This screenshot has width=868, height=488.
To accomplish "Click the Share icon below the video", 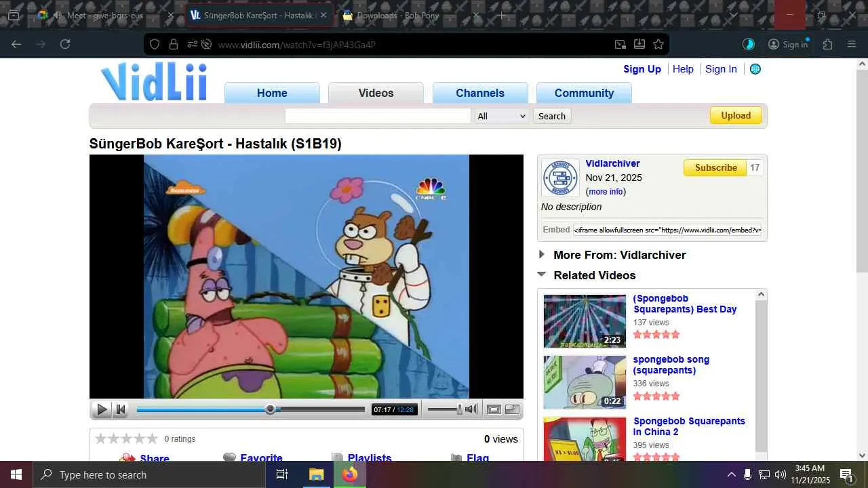I will pos(127,458).
